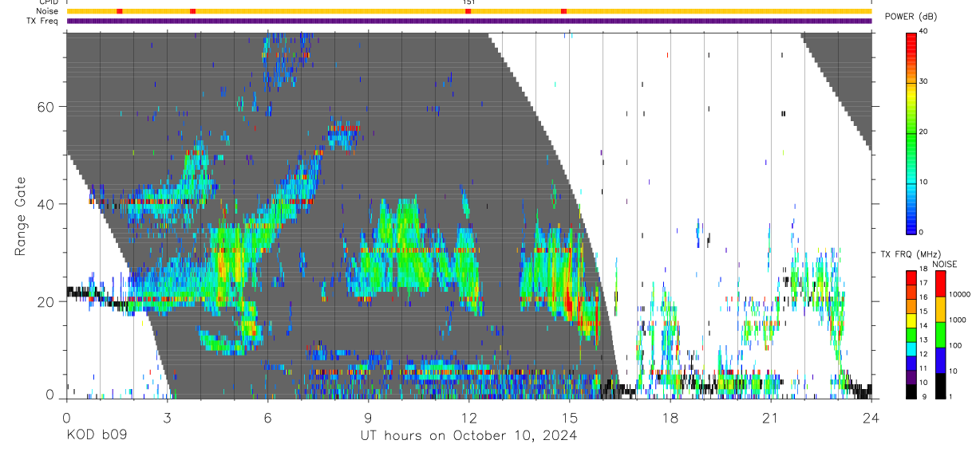Click the '18' hour tick on x-axis

[670, 417]
